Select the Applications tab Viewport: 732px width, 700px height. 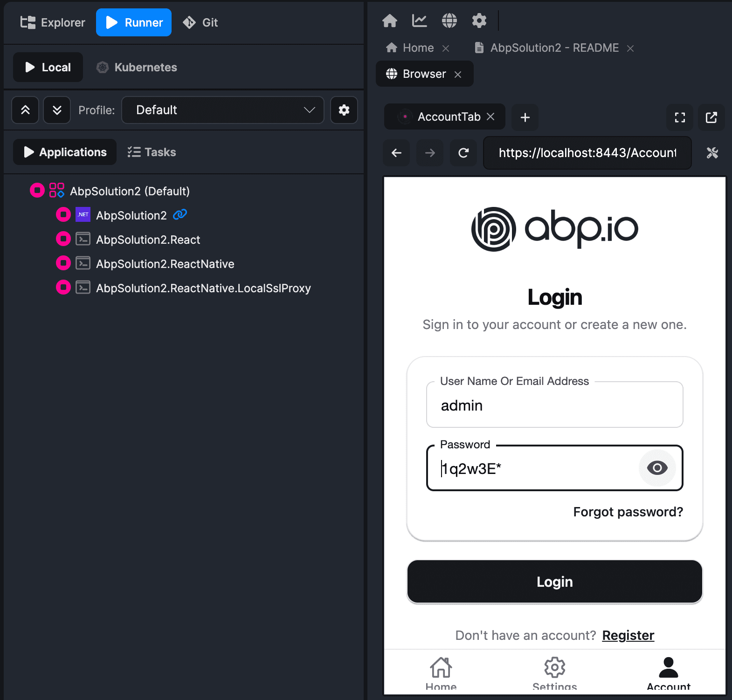click(x=65, y=152)
